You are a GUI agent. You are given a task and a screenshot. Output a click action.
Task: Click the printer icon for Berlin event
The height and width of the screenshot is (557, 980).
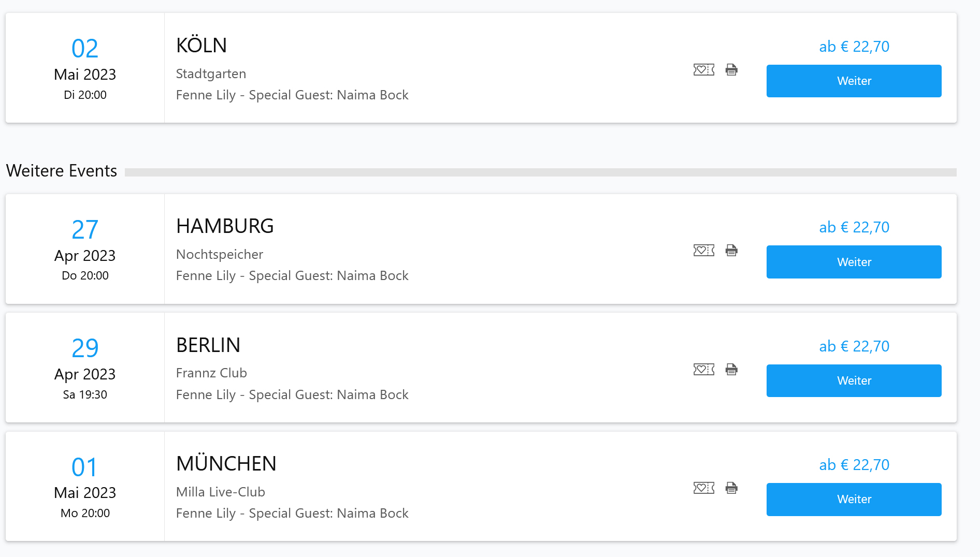pos(731,369)
